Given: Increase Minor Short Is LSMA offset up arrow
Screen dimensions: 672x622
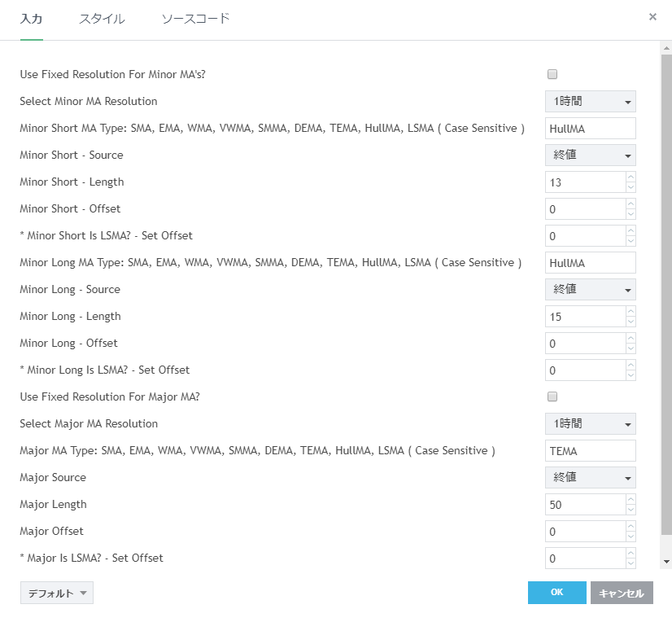Looking at the screenshot, I should (x=631, y=230).
